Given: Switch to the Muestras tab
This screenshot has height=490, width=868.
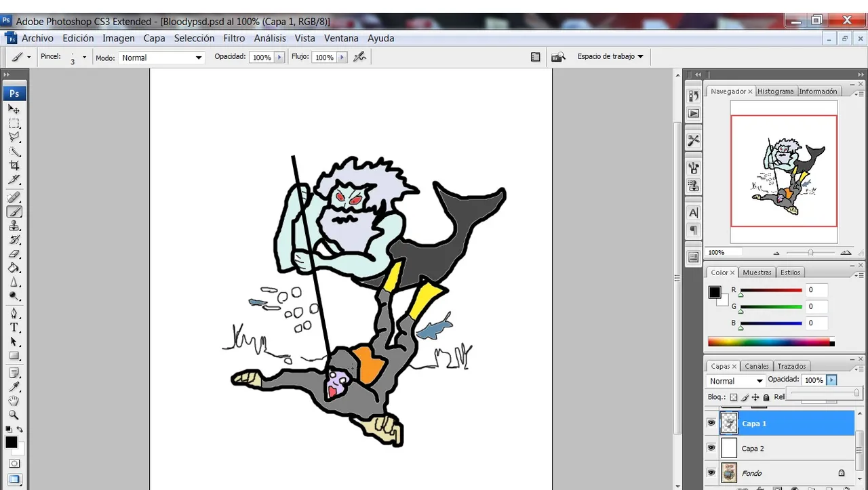Looking at the screenshot, I should (757, 272).
